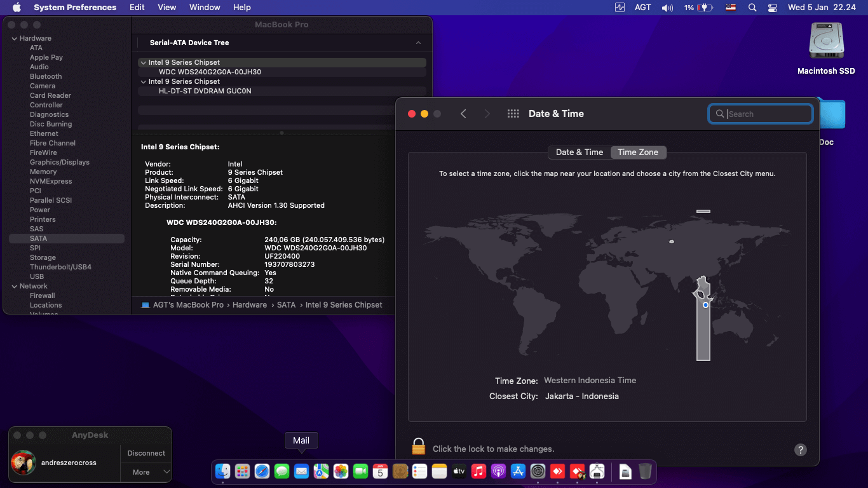Viewport: 868px width, 488px height.
Task: Click the activity graph menu bar icon
Action: (620, 8)
